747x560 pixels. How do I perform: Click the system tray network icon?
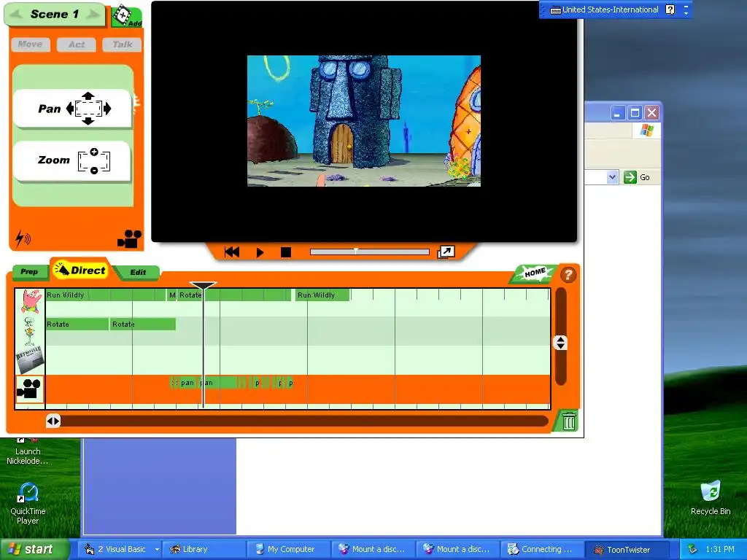692,550
